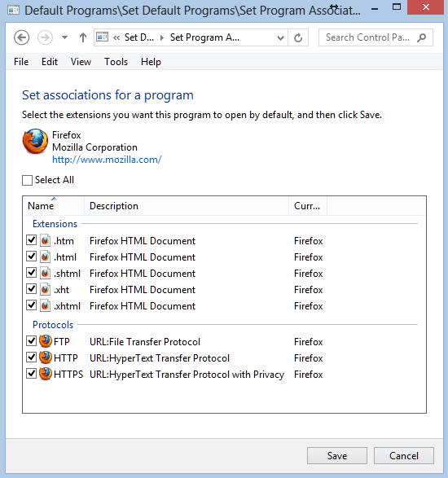The width and height of the screenshot is (448, 478).
Task: Click the Save button
Action: tap(337, 455)
